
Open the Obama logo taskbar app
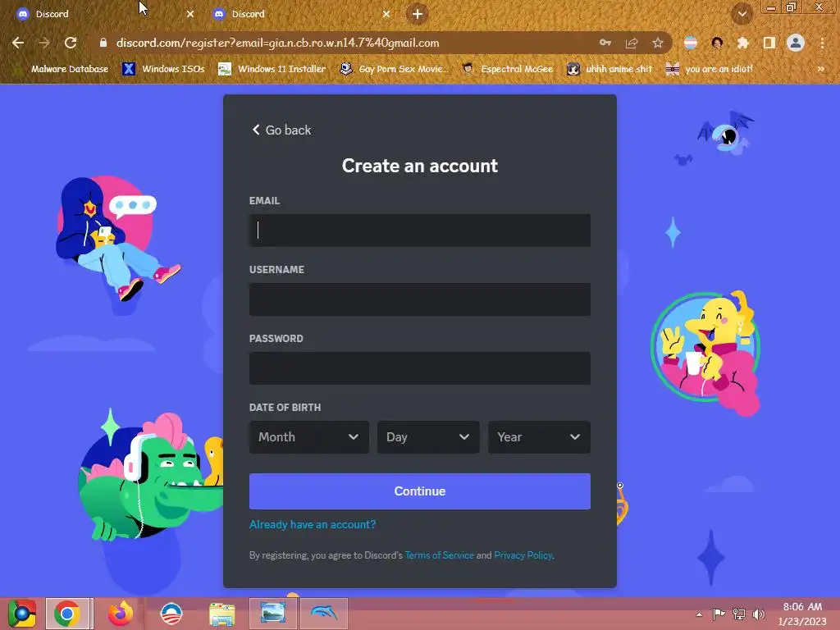(x=171, y=614)
